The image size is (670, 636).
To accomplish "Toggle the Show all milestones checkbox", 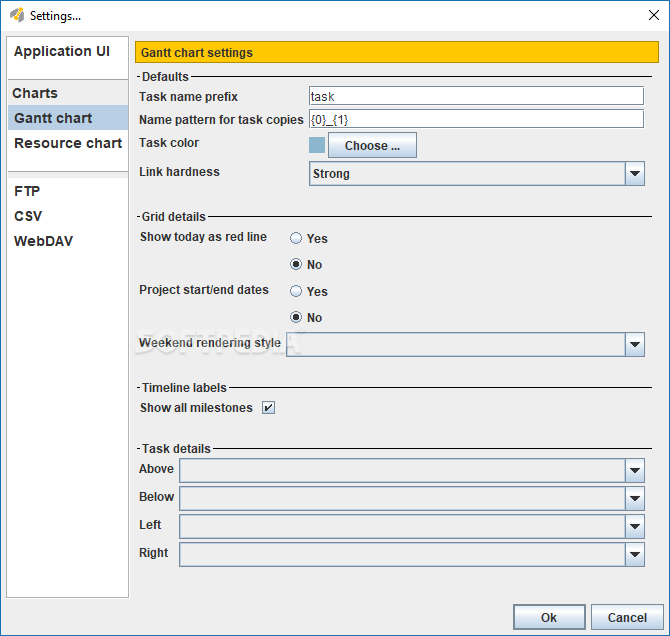I will point(268,408).
